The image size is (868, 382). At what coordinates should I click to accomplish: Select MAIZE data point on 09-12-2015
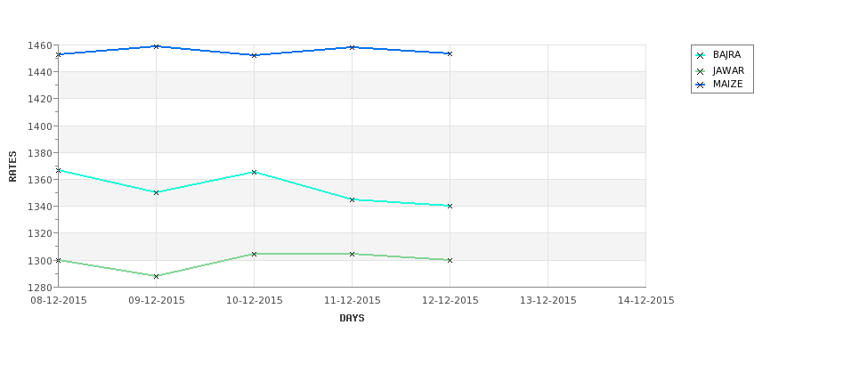point(156,46)
